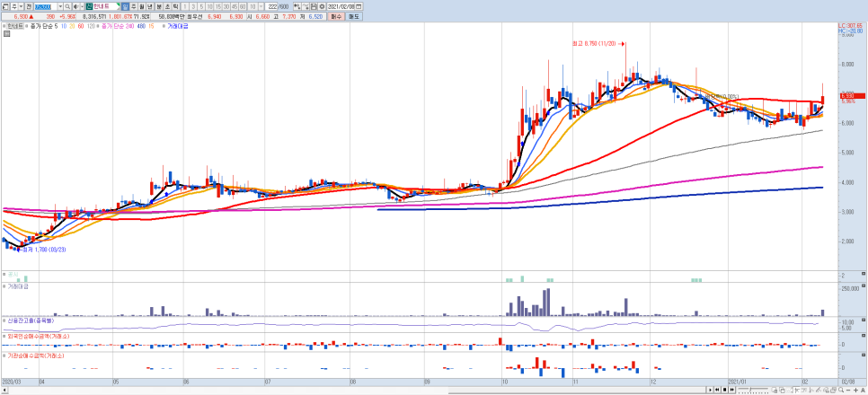868x395 pixels.
Task: Click the interval preset button 60
Action: 243,6
